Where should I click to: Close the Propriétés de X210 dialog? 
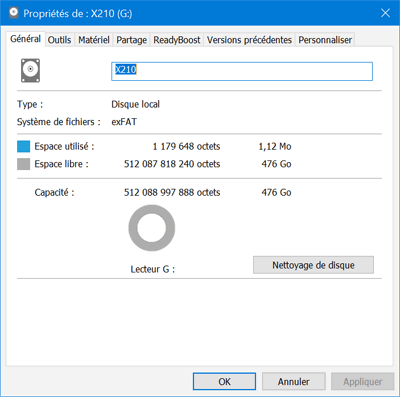click(385, 13)
